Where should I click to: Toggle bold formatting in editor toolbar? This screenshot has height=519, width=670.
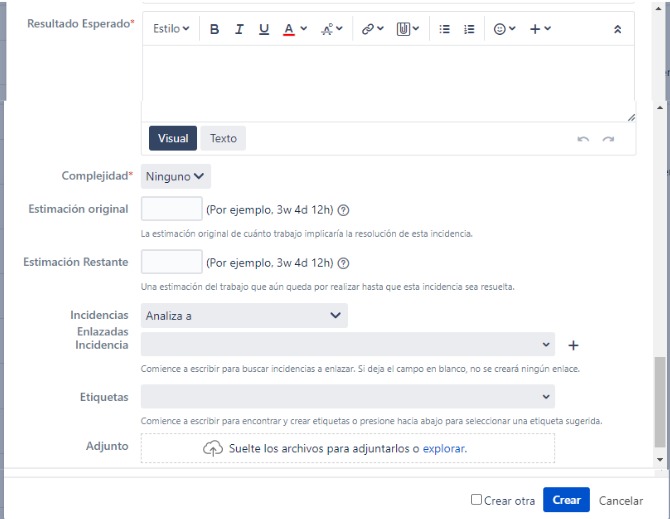215,29
